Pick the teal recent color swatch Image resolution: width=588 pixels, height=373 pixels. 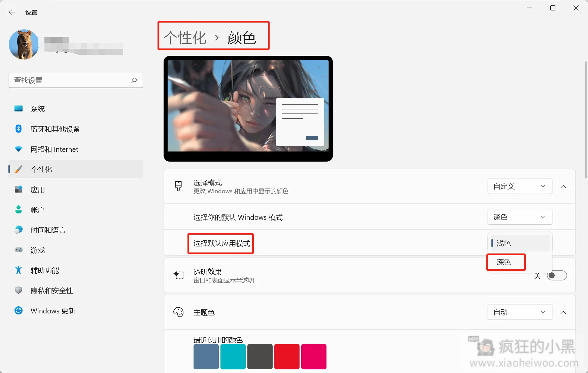(x=233, y=357)
